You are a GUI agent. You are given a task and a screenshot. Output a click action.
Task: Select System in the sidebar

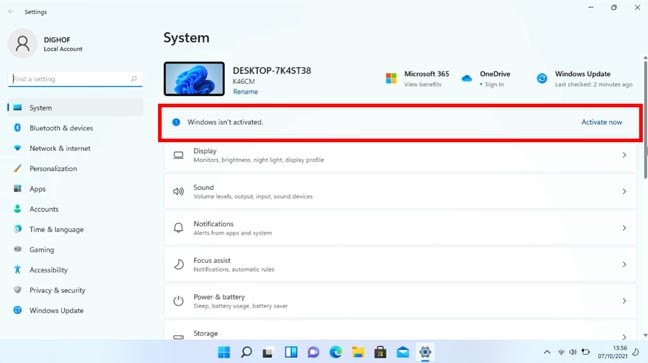[76, 107]
